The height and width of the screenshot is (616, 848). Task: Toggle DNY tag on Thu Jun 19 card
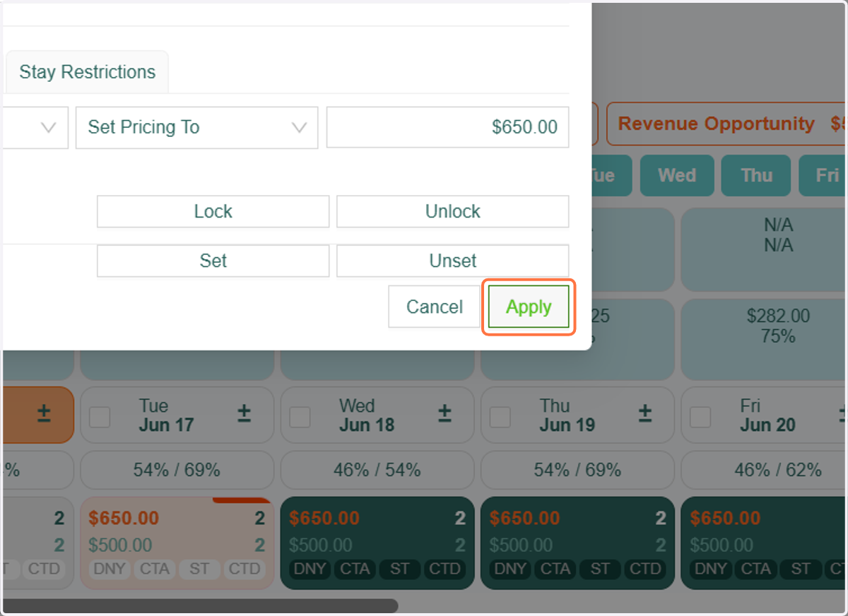(510, 569)
